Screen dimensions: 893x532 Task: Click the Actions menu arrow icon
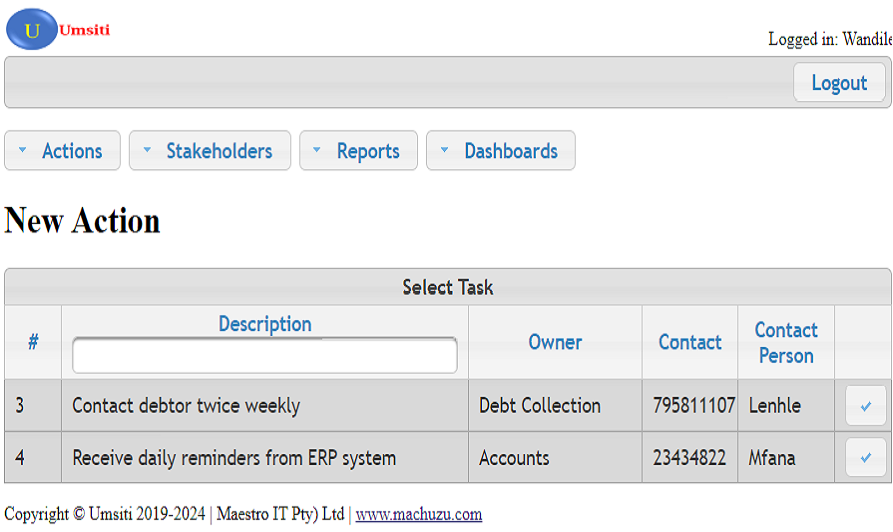pos(23,151)
